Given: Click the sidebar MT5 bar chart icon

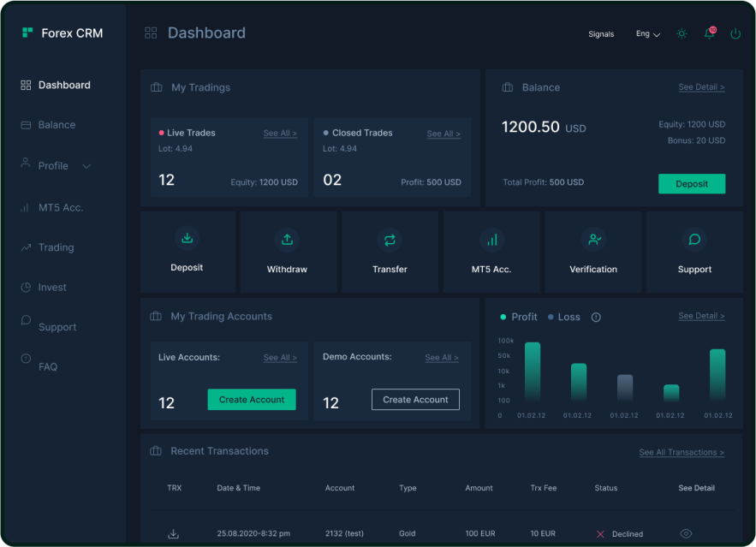Looking at the screenshot, I should (x=25, y=208).
